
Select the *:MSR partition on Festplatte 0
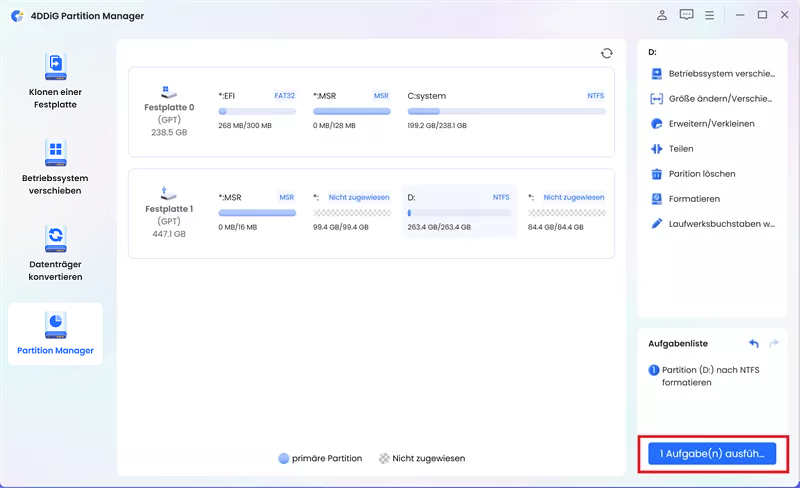click(x=352, y=110)
